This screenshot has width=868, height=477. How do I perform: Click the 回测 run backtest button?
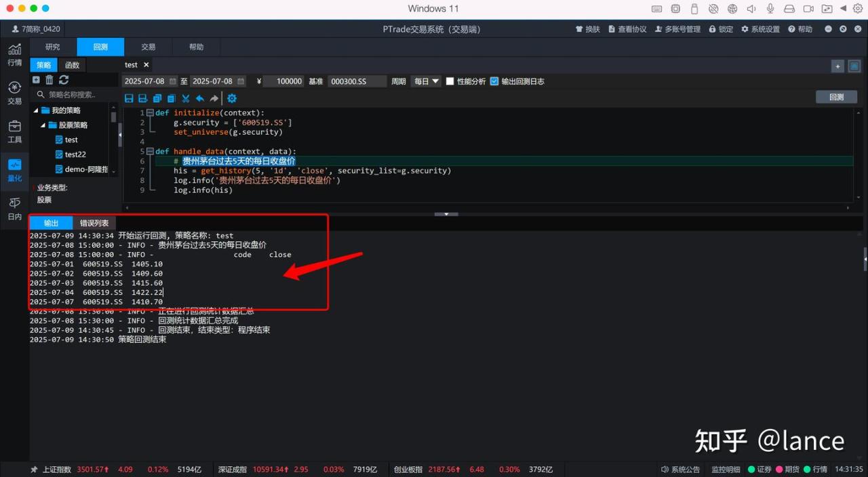pyautogui.click(x=837, y=97)
